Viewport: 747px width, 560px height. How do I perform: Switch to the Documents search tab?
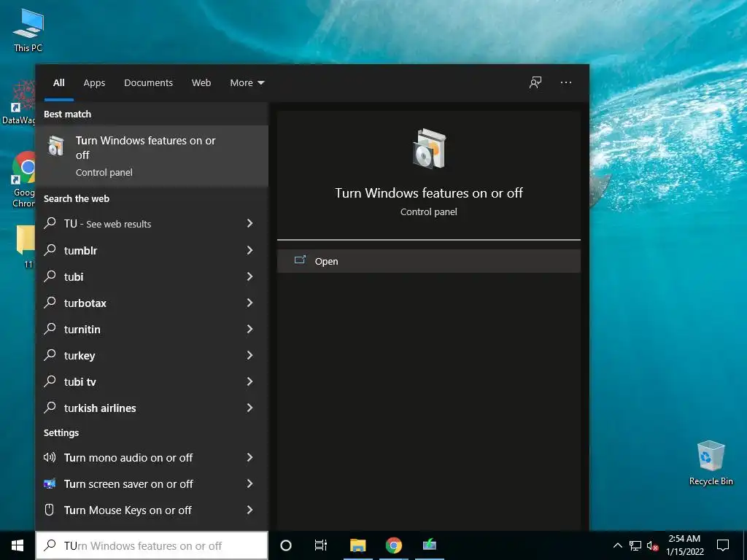pos(149,83)
